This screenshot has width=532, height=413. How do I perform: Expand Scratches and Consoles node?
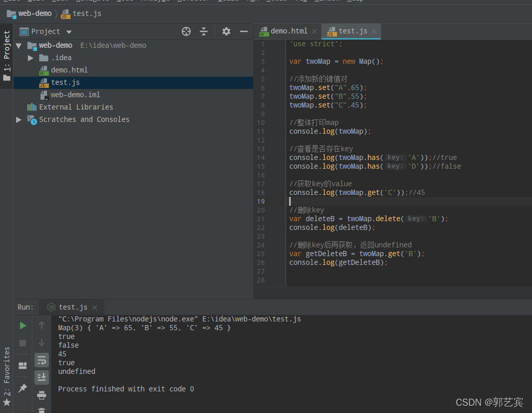[19, 120]
